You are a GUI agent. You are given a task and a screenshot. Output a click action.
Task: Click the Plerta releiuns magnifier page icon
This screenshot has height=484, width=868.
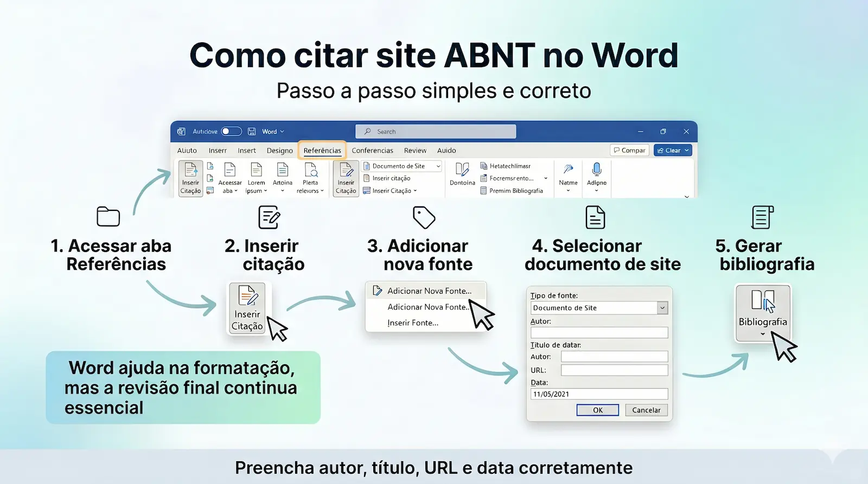[x=311, y=170]
